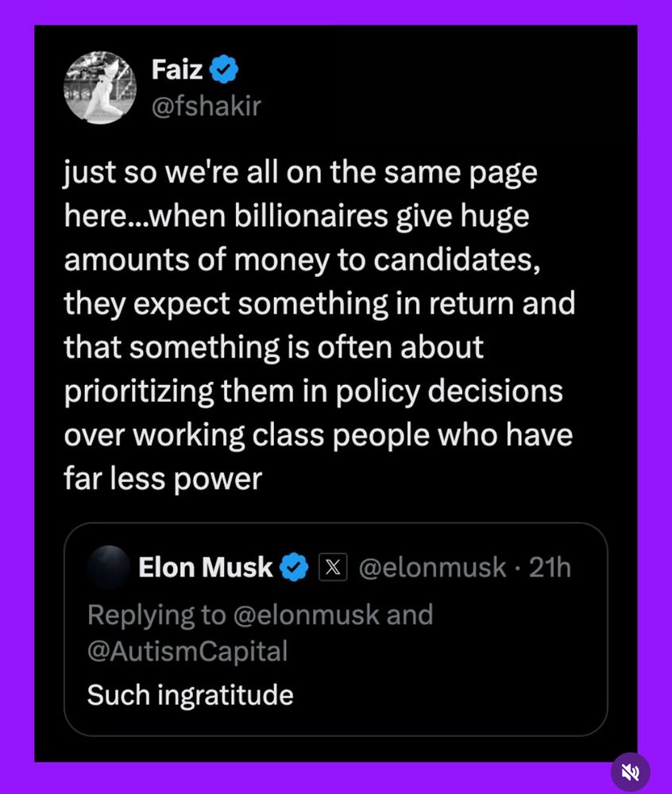Image resolution: width=672 pixels, height=794 pixels.
Task: Open the @AutismCapital mention
Action: [187, 651]
